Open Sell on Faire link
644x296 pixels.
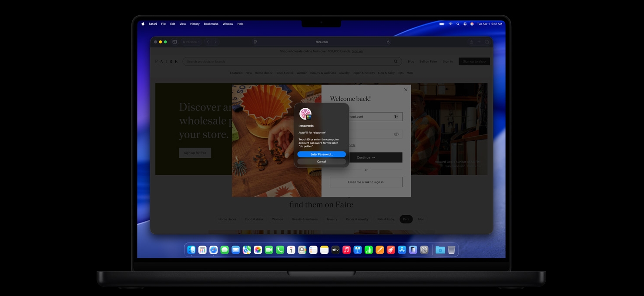pos(428,61)
